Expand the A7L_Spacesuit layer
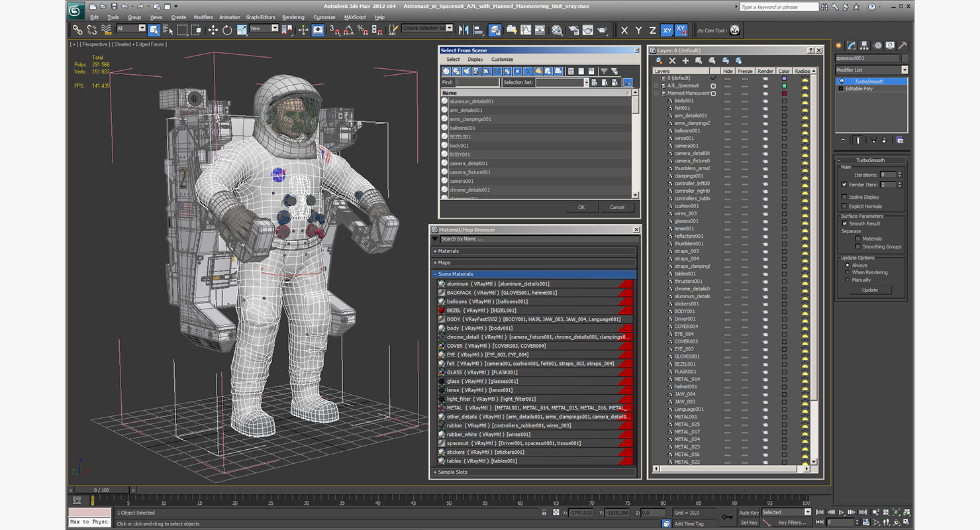Screen dimensions: 980x530 tap(656, 85)
